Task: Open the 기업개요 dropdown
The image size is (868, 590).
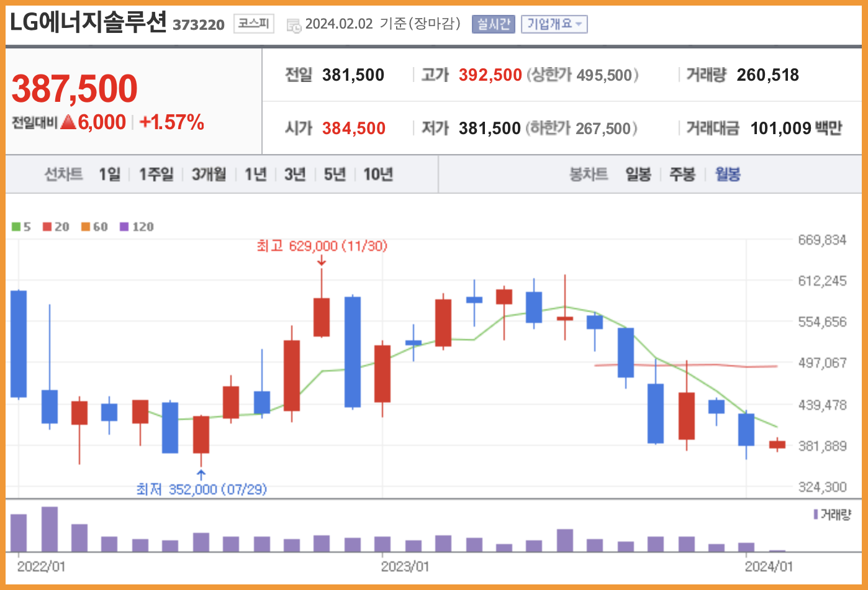Action: (x=554, y=24)
